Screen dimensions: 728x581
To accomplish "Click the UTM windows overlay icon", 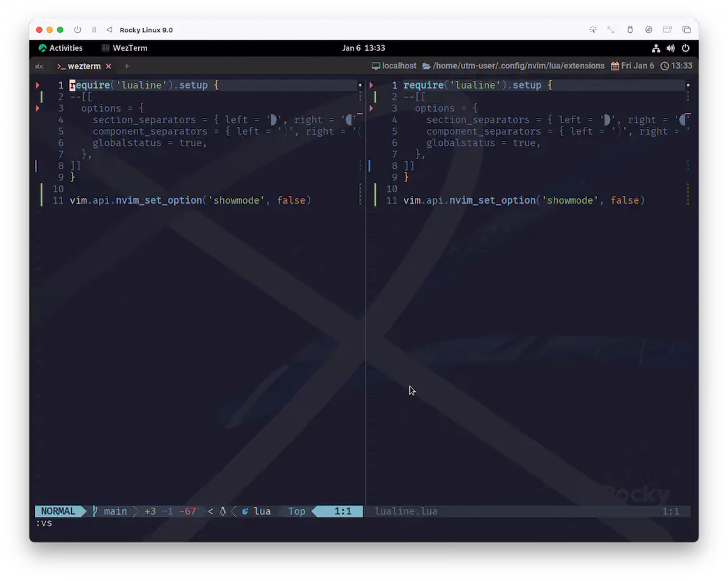I will coord(687,30).
